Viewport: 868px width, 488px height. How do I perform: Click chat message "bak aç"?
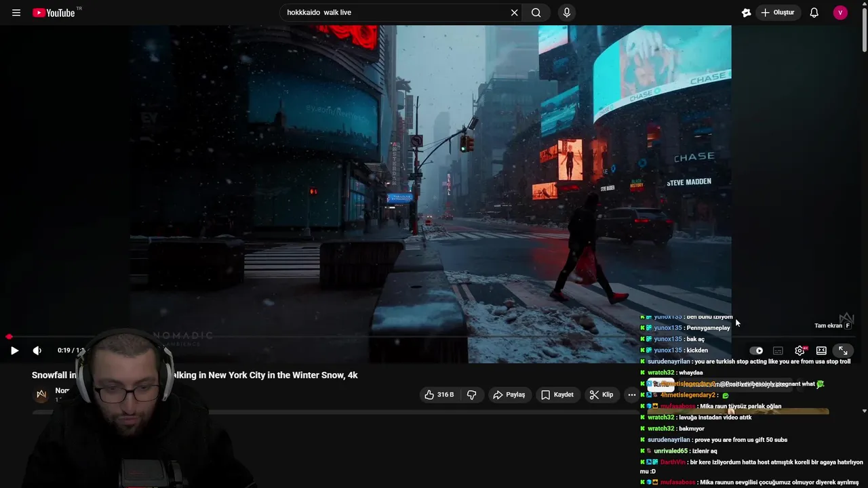tap(695, 339)
